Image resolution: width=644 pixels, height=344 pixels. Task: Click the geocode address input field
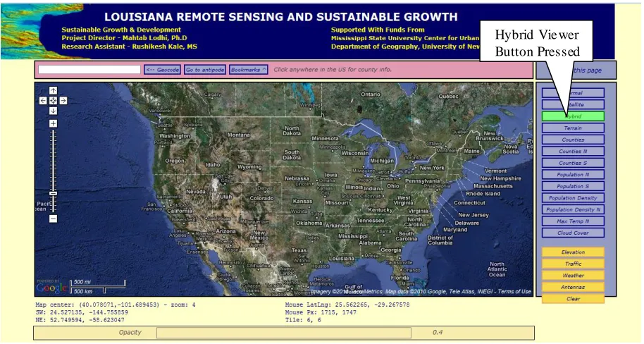point(89,70)
